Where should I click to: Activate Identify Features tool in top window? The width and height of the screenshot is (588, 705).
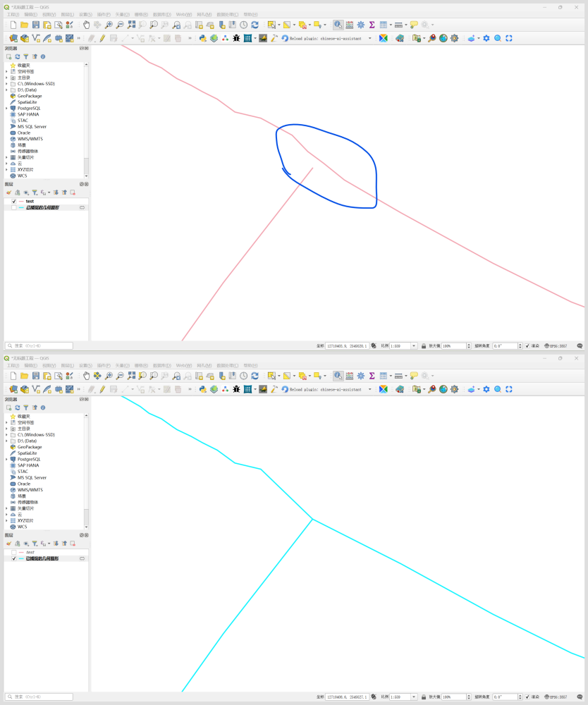click(338, 25)
